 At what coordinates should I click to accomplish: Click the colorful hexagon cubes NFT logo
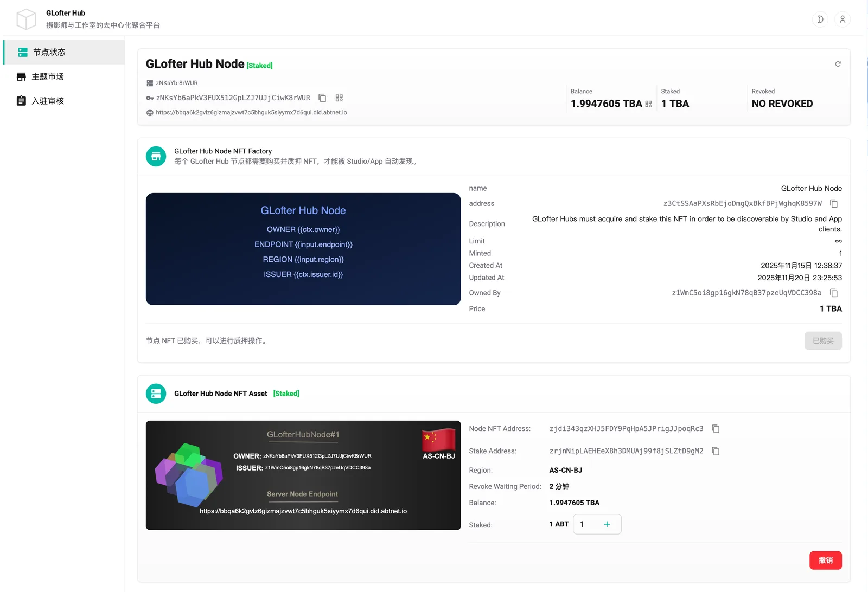coord(189,474)
